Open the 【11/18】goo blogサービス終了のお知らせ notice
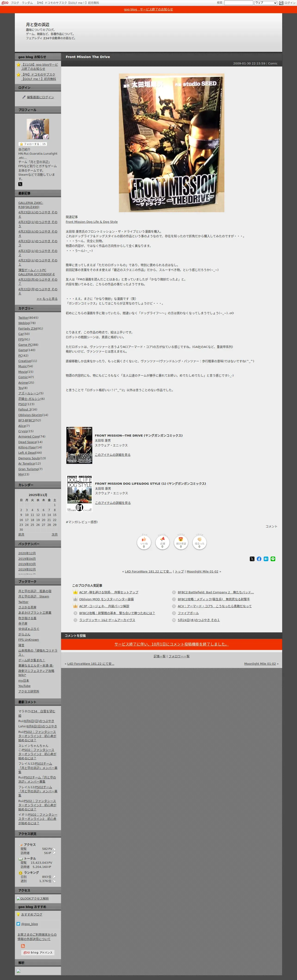 (x=39, y=67)
